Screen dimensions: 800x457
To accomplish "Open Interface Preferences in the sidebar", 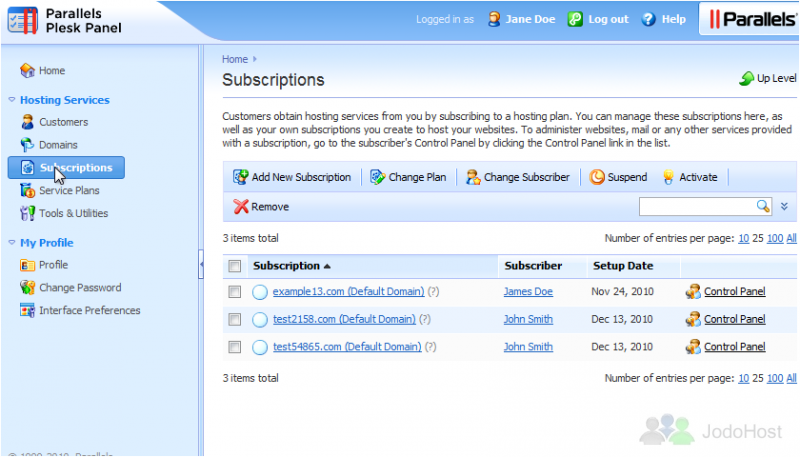I will coord(89,310).
